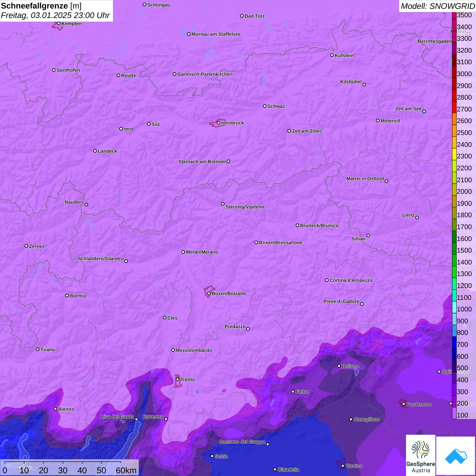Click the GeoSphere Austria logo

[421, 455]
